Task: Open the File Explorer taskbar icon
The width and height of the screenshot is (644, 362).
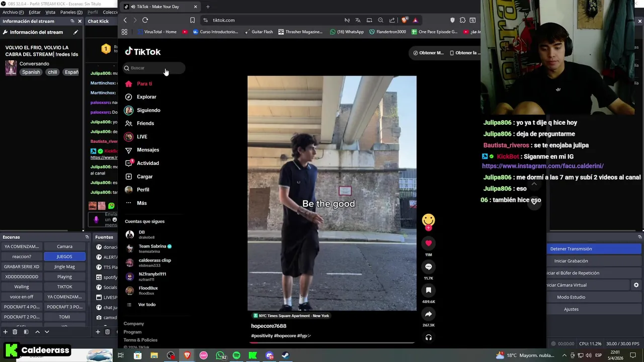Action: point(154,355)
